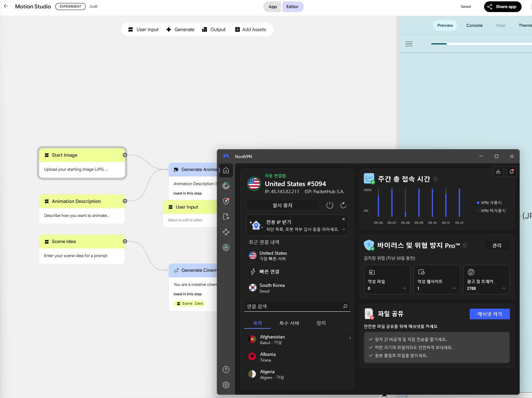Image resolution: width=532 pixels, height=398 pixels.
Task: Select the 특수 서버 specialty servers tab
Action: [289, 323]
